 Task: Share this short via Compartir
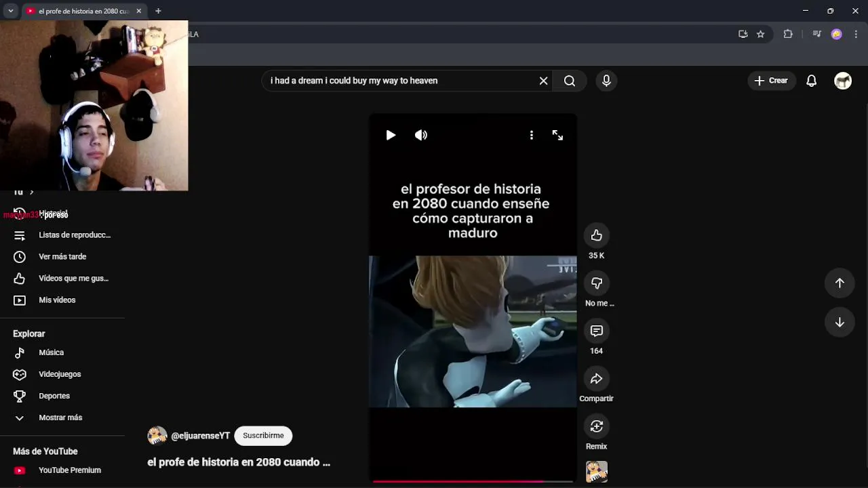pyautogui.click(x=597, y=378)
